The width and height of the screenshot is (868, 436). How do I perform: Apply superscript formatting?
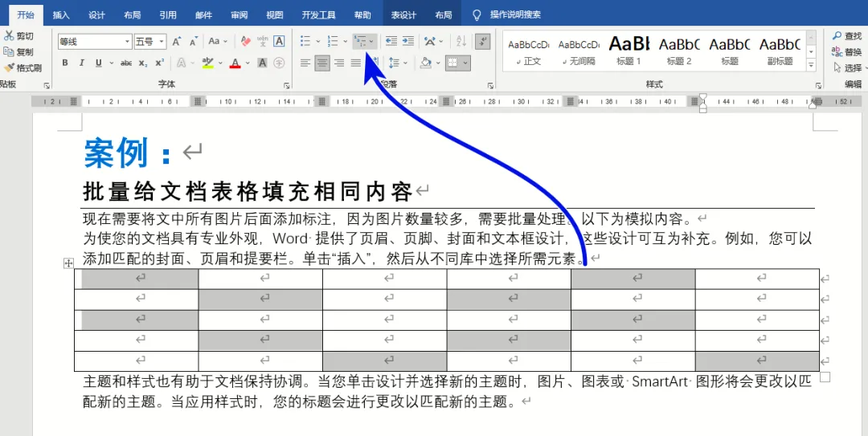tap(159, 63)
